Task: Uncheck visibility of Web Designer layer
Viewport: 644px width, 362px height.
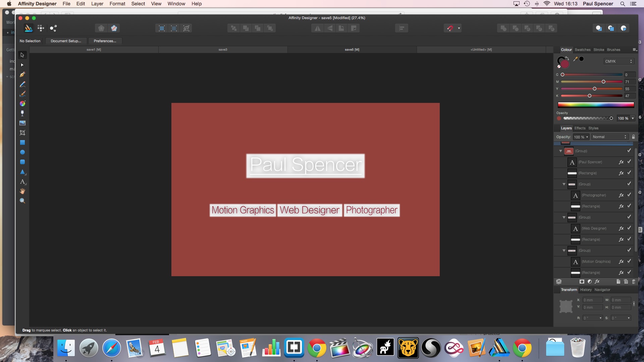Action: [x=629, y=228]
